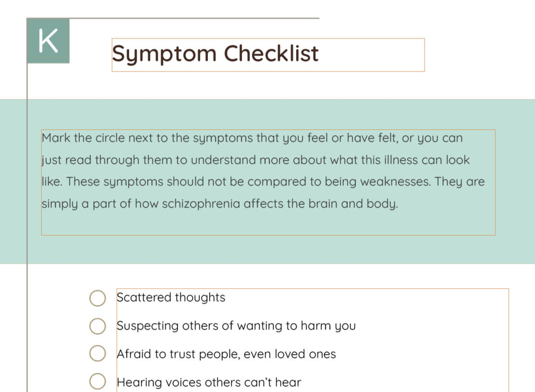Select the circle for Suspecting others
Viewport: 535px width, 392px height.
[x=97, y=326]
